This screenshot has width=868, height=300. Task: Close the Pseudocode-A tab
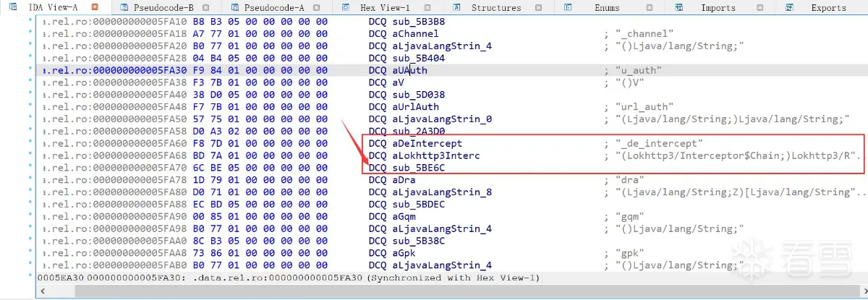(317, 7)
